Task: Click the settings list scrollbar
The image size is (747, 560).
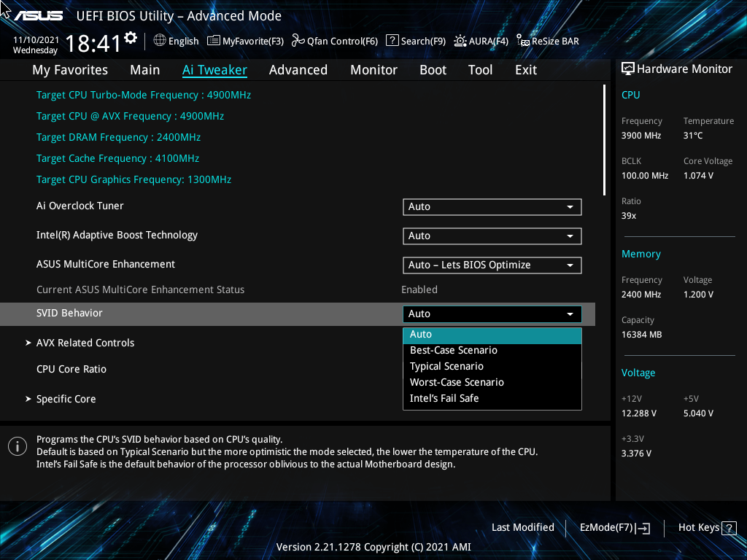Action: click(x=604, y=140)
